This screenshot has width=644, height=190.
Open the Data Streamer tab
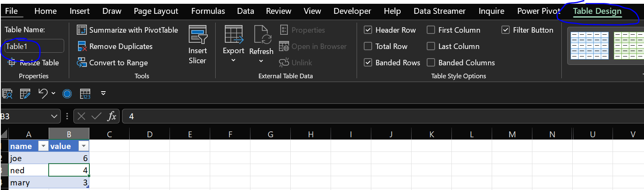coord(439,11)
